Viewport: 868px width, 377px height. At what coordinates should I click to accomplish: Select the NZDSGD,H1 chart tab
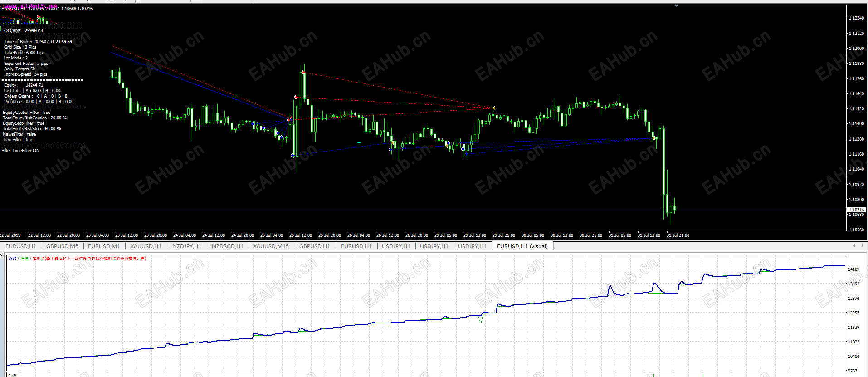coord(227,246)
